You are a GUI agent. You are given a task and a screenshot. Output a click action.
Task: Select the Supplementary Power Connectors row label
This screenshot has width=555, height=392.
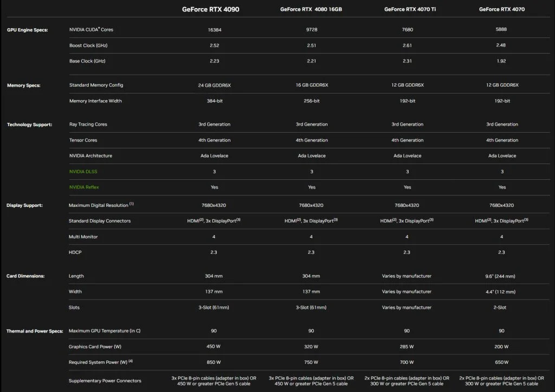pyautogui.click(x=105, y=381)
